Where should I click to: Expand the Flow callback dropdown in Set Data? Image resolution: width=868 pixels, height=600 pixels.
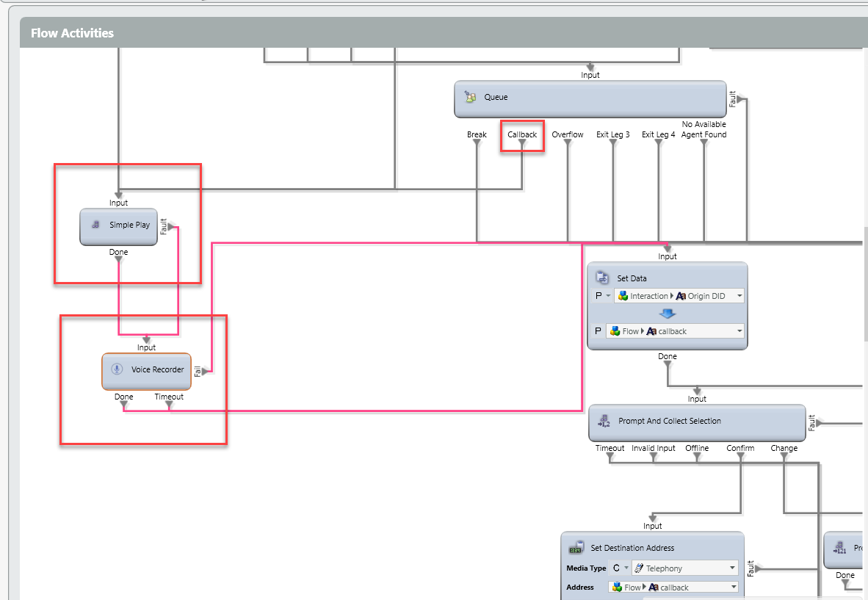(738, 331)
